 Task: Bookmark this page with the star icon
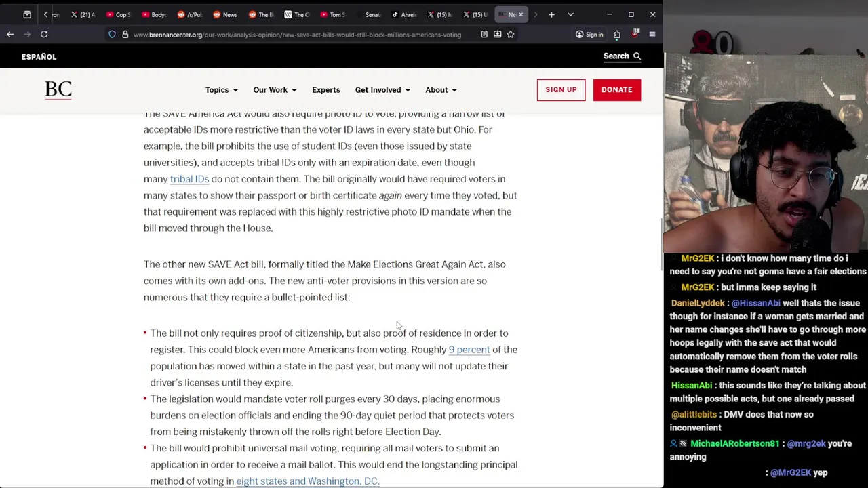pos(511,35)
